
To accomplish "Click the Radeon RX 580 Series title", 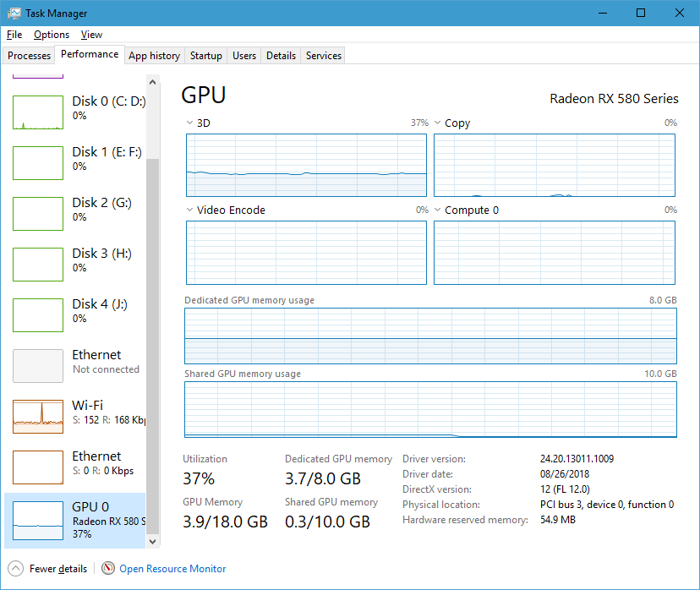I will 614,99.
